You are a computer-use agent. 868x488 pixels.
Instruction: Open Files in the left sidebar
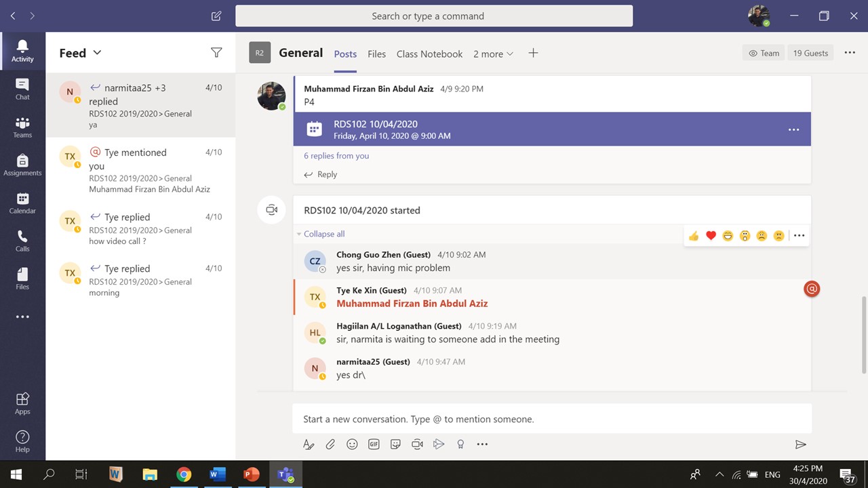click(x=22, y=279)
